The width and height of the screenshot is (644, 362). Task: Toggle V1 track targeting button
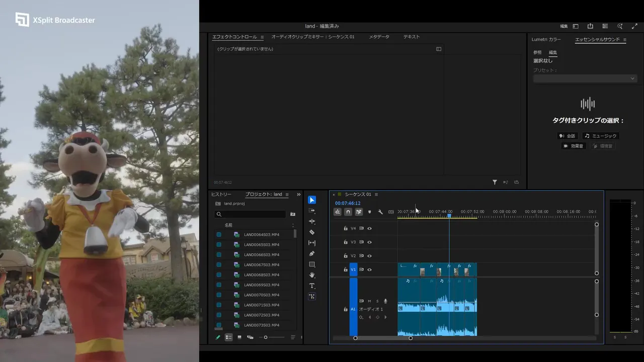(x=353, y=269)
